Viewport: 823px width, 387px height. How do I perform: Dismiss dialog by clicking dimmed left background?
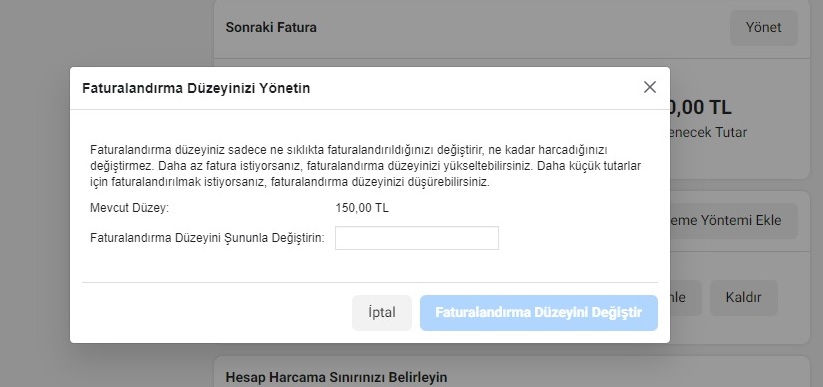click(35, 210)
